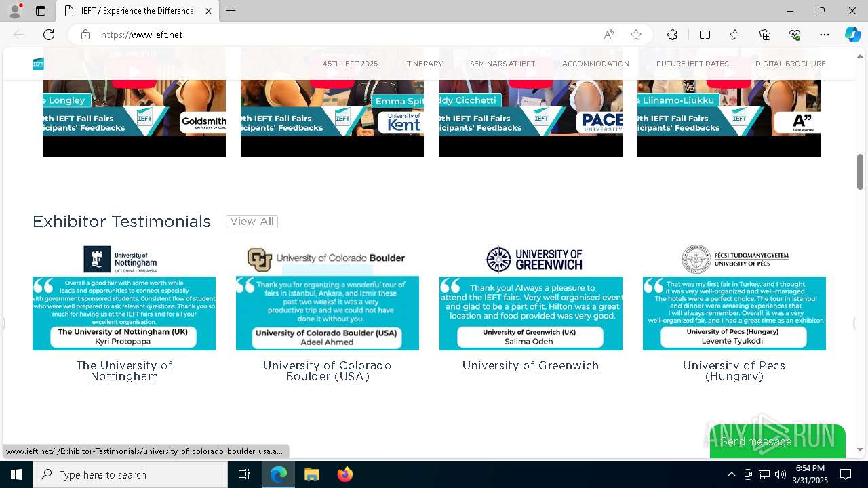Open browser Extensions icon
The width and height of the screenshot is (868, 488).
coord(672,35)
